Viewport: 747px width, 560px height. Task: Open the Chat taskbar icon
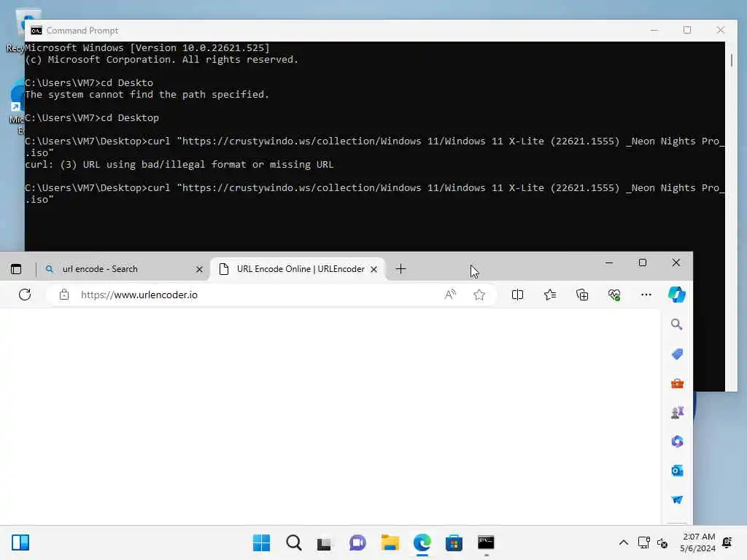click(357, 542)
